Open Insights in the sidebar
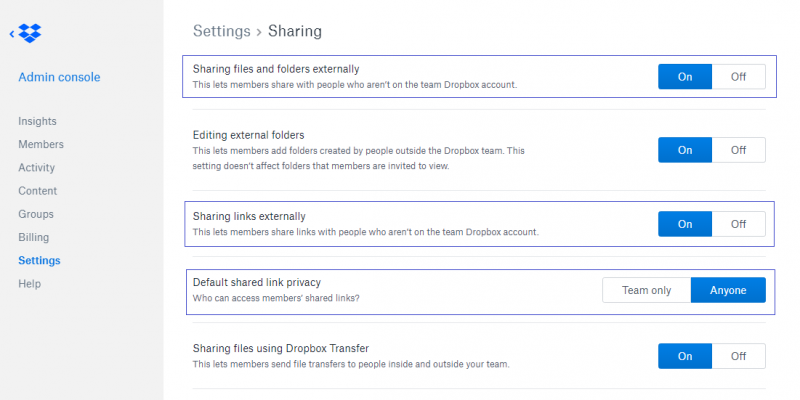Screen dimensions: 800x400 [37, 121]
